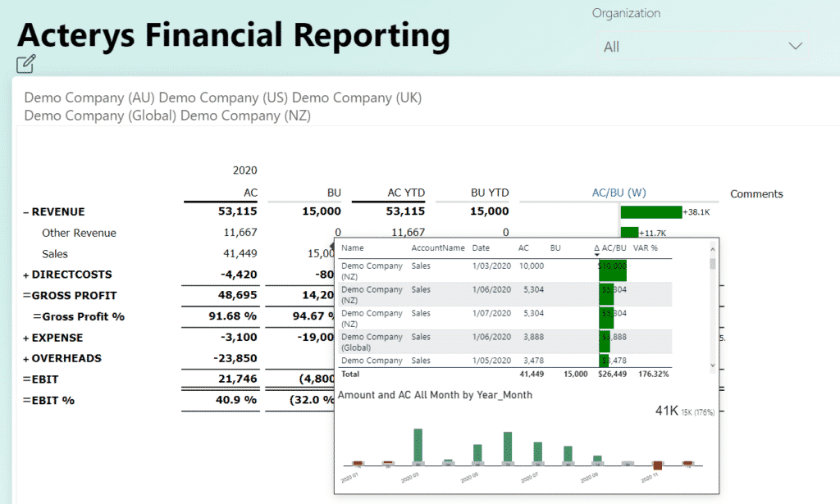Click the 176.32% total variance value
Viewport: 840px width, 504px height.
[653, 374]
